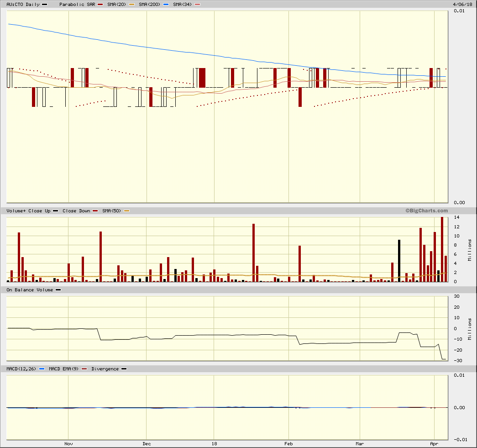Click the blue SMA(200) legend swatch
This screenshot has height=448, width=477.
[166, 4]
